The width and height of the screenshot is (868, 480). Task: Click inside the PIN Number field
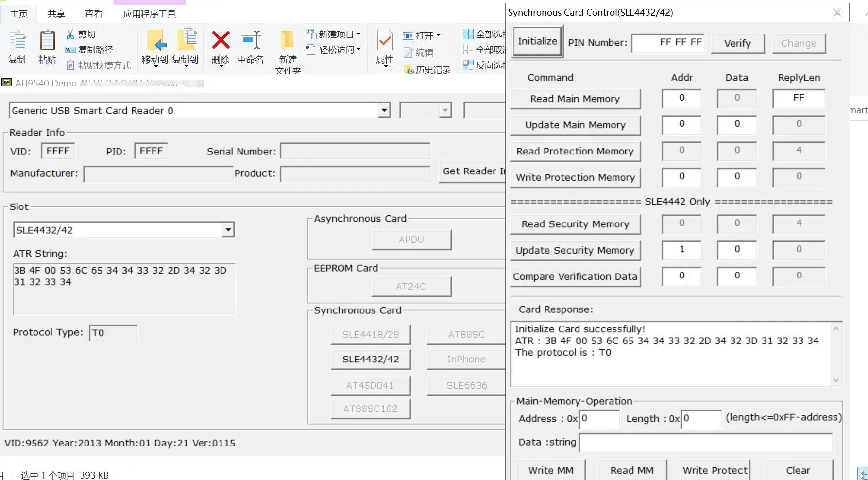668,43
